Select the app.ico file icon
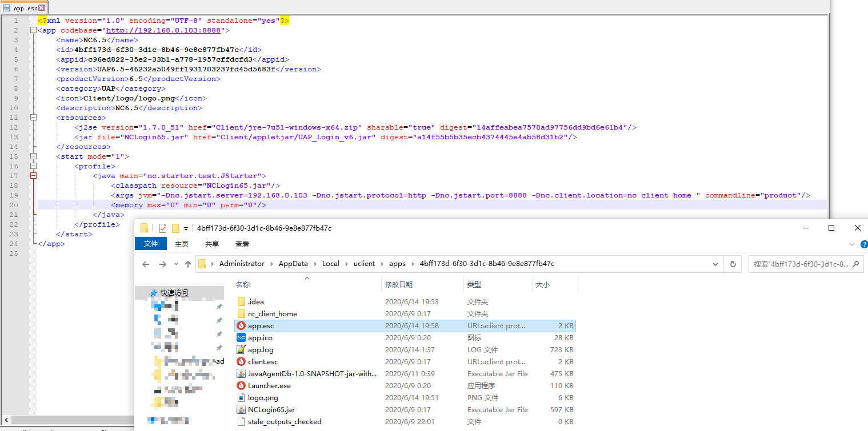The height and width of the screenshot is (431, 868). pos(241,338)
